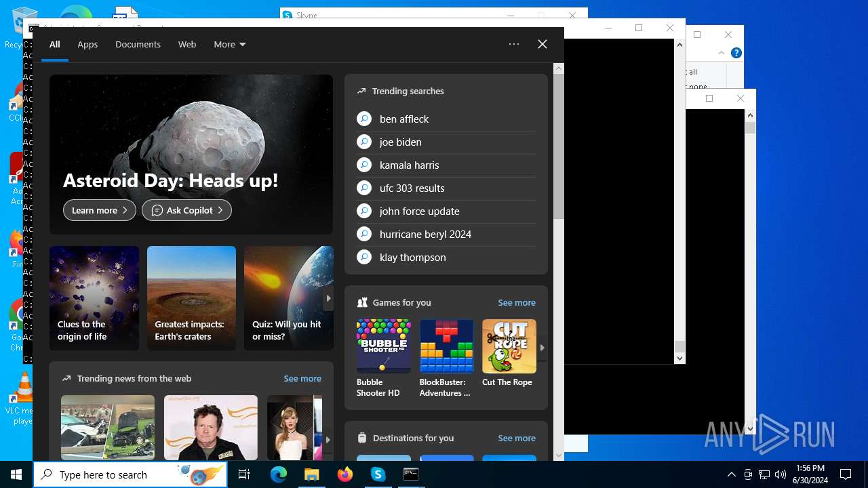Open the volume control tray icon
Image resolution: width=868 pixels, height=488 pixels.
(781, 474)
